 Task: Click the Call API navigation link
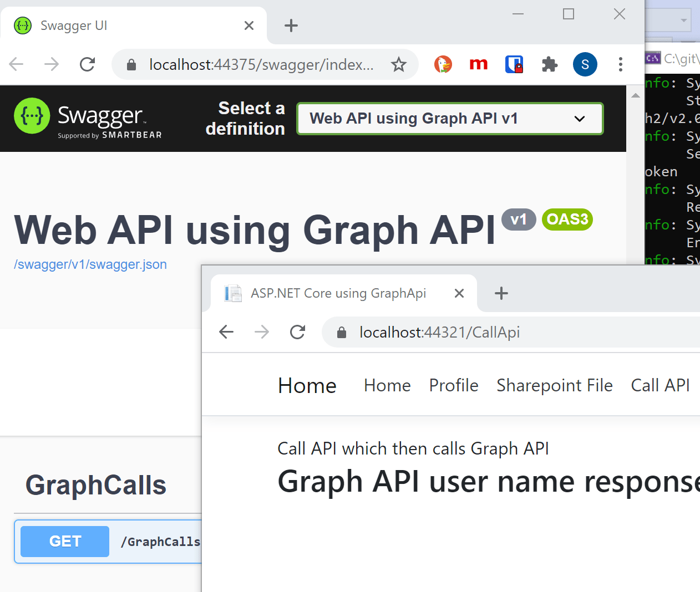tap(660, 385)
